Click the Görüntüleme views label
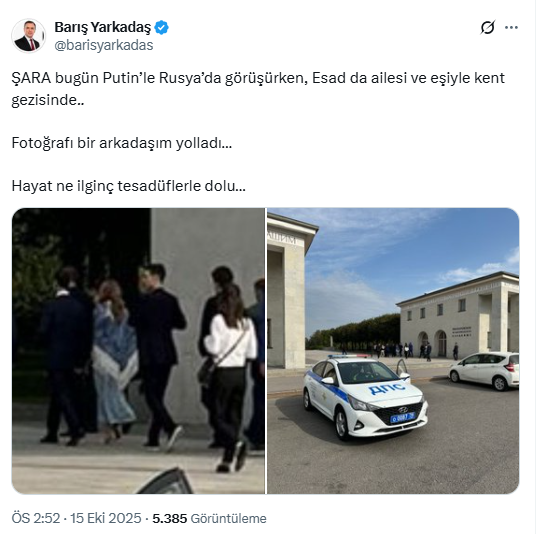This screenshot has height=534, width=538. tap(229, 518)
